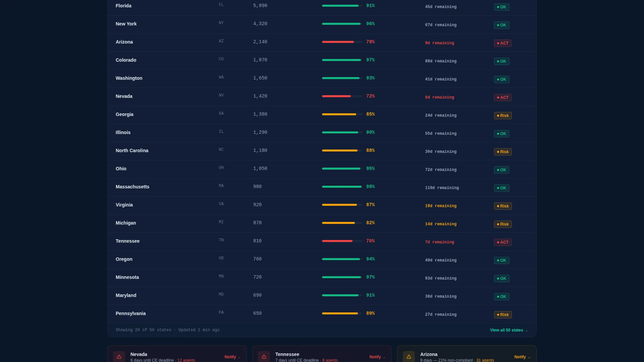Click the Risk badge in Pennsylvania row
644x362 pixels.
(503, 315)
